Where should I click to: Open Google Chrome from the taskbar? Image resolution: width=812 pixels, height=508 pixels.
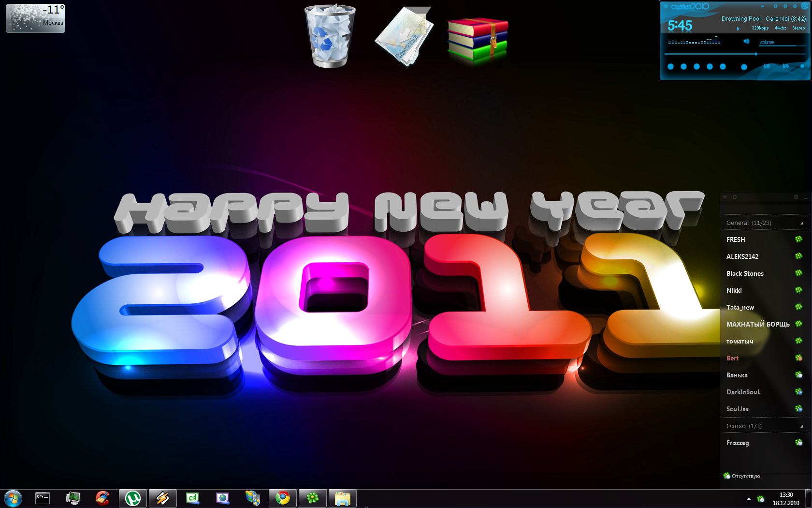click(283, 498)
